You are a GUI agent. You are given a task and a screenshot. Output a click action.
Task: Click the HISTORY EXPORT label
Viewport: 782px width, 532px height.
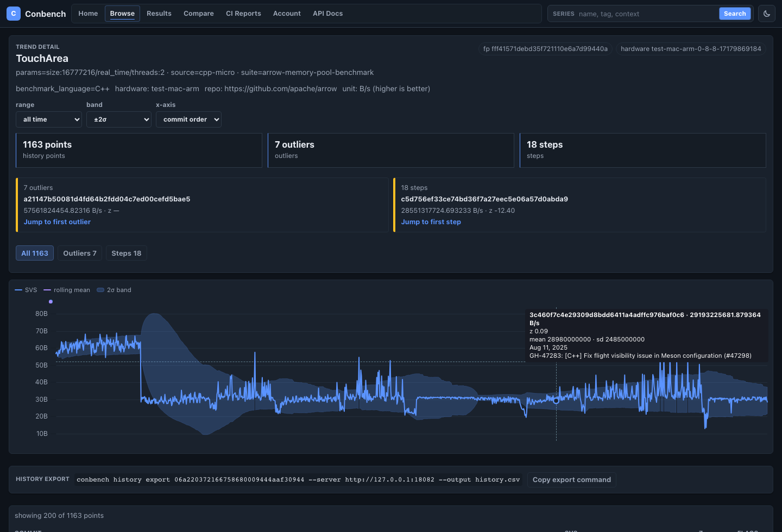point(42,479)
